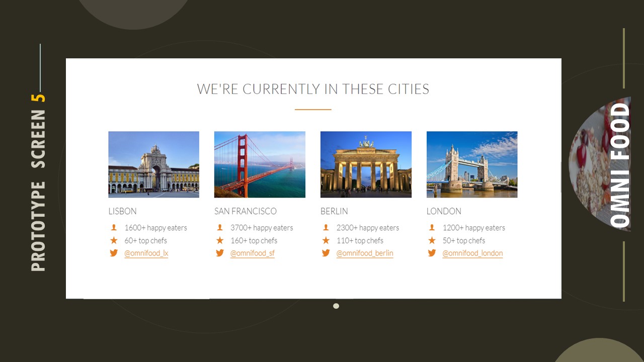Click the Brandenburg Gate image

(366, 164)
